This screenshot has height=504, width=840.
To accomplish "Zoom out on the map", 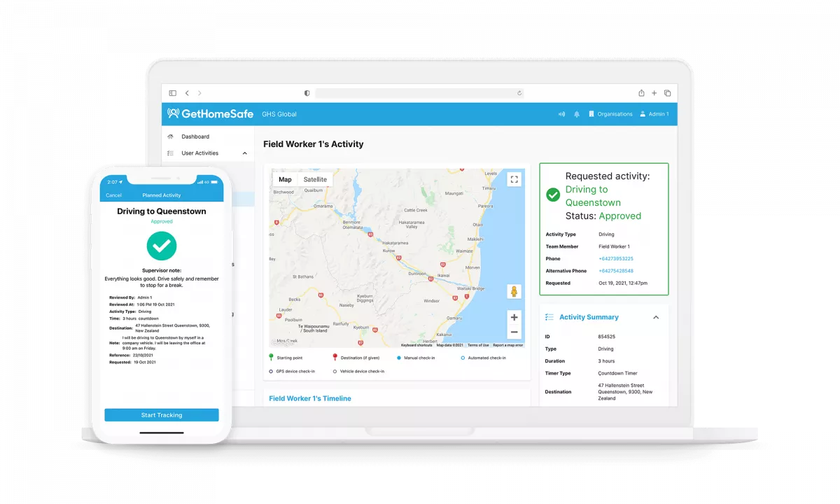I will pyautogui.click(x=514, y=332).
